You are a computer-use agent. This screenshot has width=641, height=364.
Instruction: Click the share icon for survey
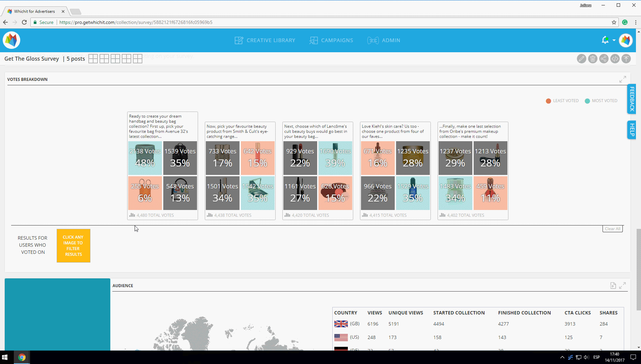(x=604, y=59)
